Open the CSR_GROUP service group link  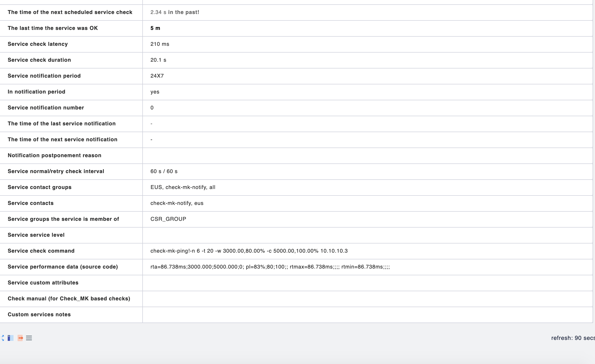[168, 219]
